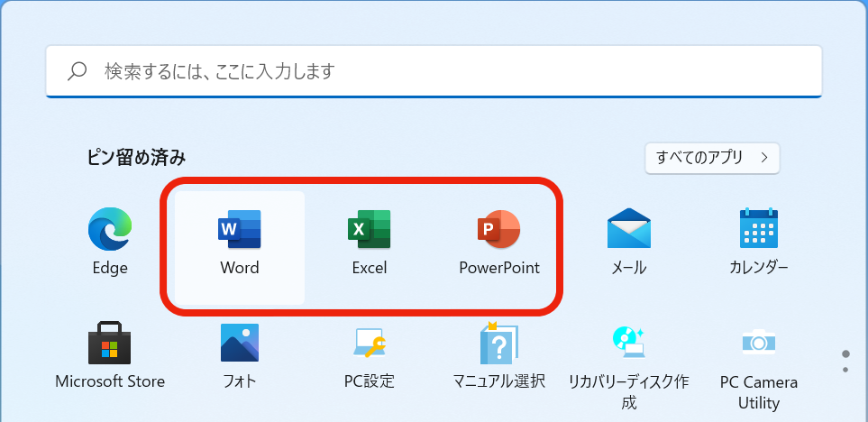
Task: Click the search box to enter text
Action: tap(434, 71)
